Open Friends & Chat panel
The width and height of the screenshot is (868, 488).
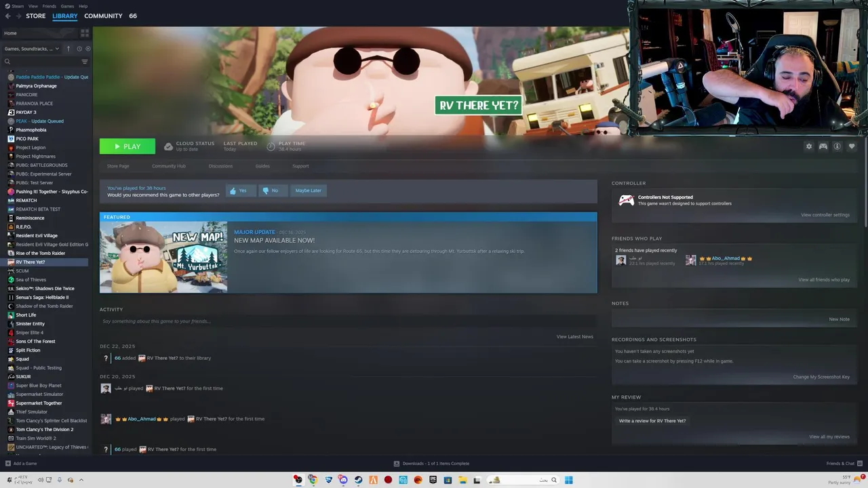(x=844, y=464)
